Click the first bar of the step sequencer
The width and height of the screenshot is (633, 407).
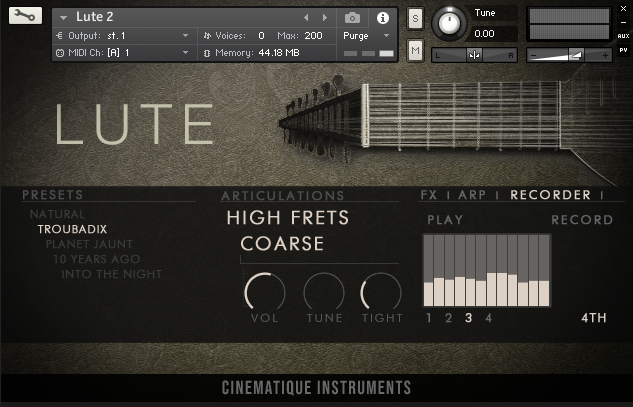(428, 271)
